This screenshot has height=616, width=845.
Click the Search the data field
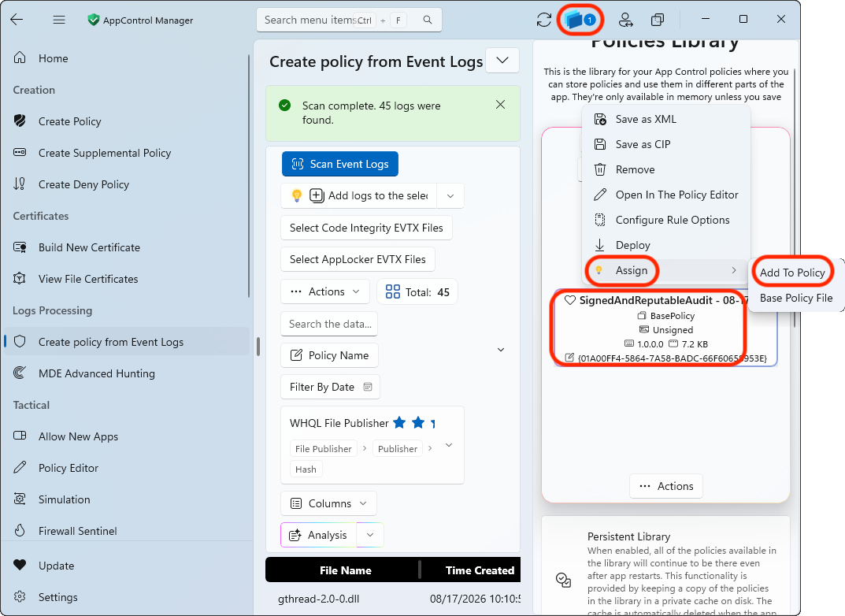click(329, 324)
